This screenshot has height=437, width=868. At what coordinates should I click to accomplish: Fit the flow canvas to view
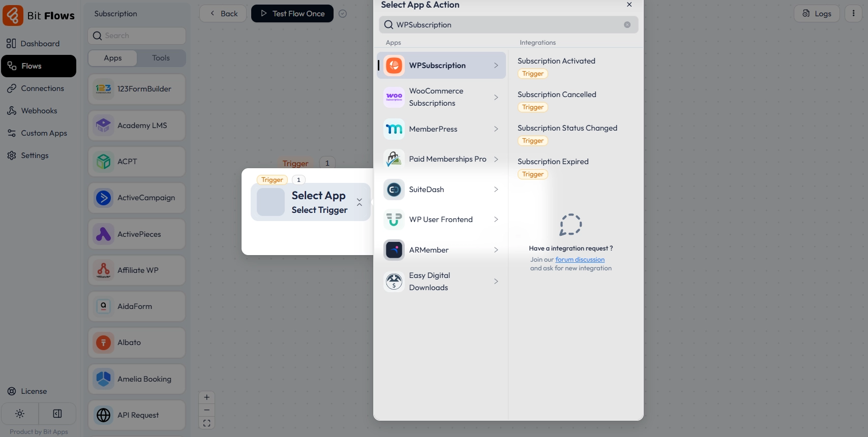[207, 423]
